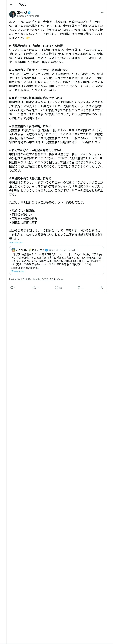Click 3,324 Views count
Screen dimensions: 113x644
(57, 279)
